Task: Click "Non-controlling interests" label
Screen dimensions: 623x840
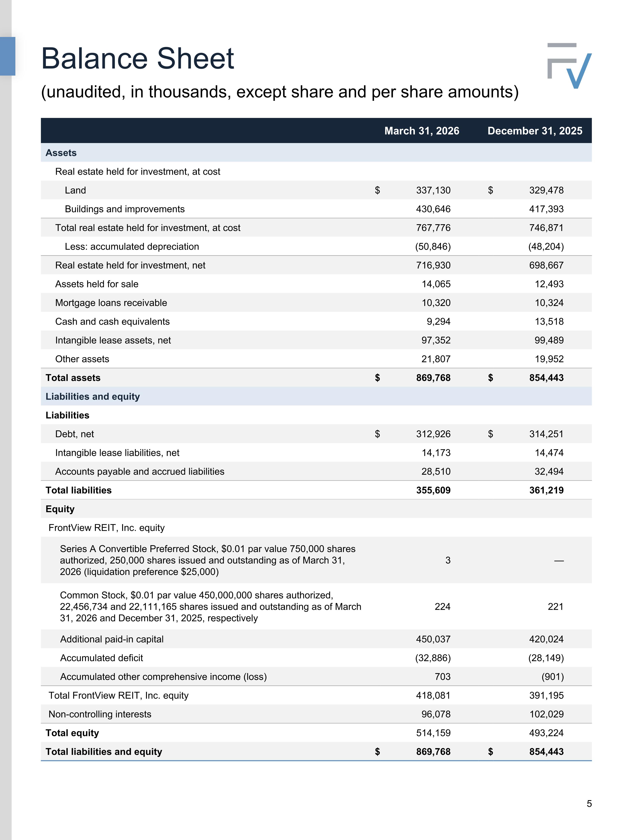Action: coord(100,714)
